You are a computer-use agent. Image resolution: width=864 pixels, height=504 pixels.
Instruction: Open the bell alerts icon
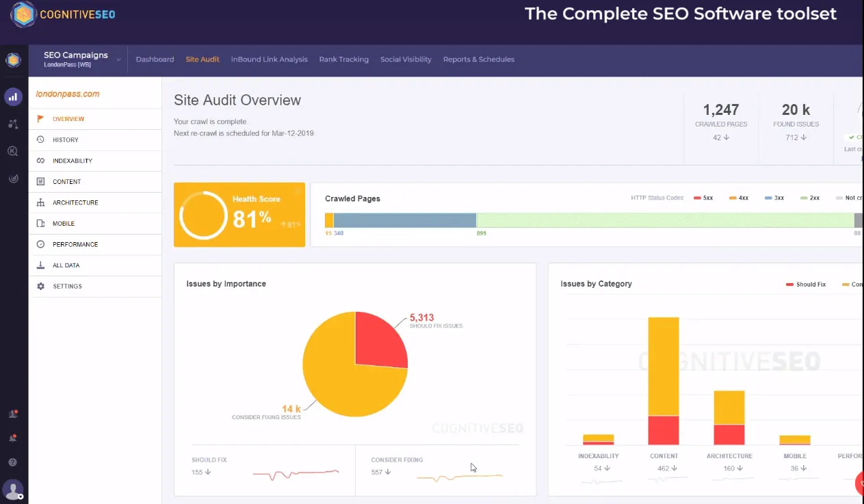coord(13,438)
